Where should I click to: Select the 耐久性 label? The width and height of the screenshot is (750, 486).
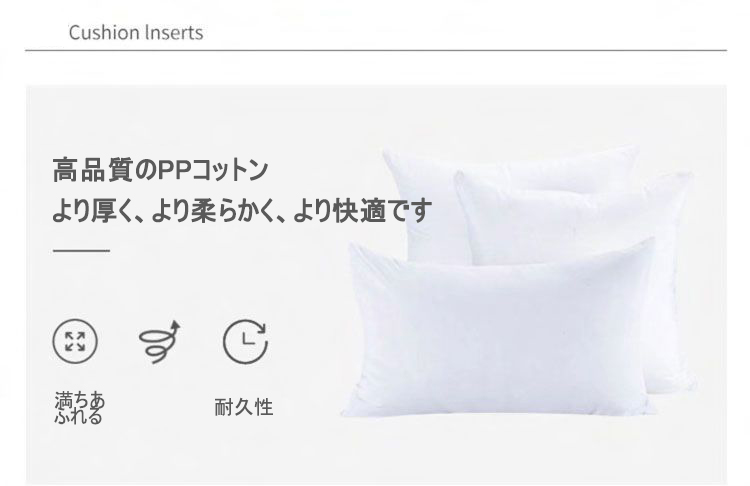pyautogui.click(x=244, y=408)
